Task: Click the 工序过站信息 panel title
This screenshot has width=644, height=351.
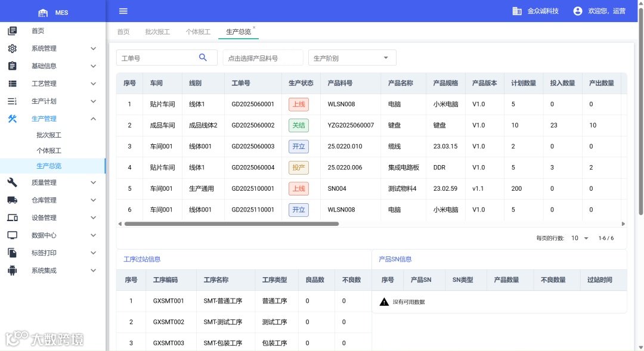Action: coord(142,259)
